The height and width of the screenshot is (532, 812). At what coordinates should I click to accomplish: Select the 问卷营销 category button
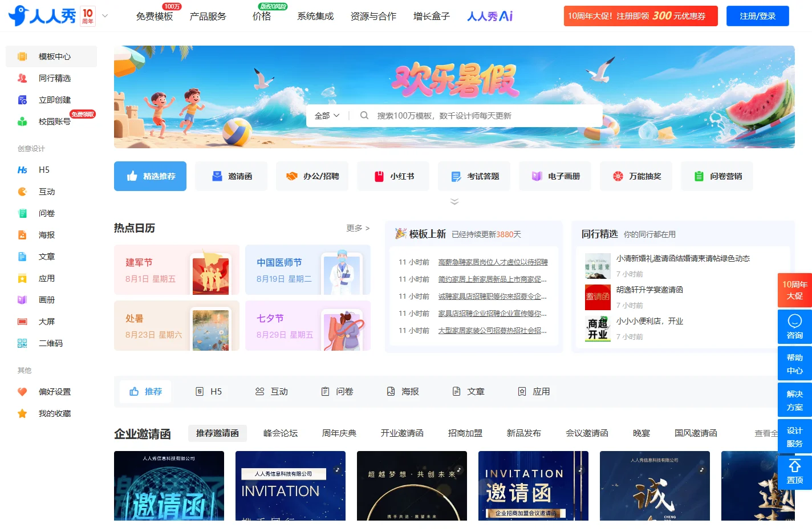(717, 176)
